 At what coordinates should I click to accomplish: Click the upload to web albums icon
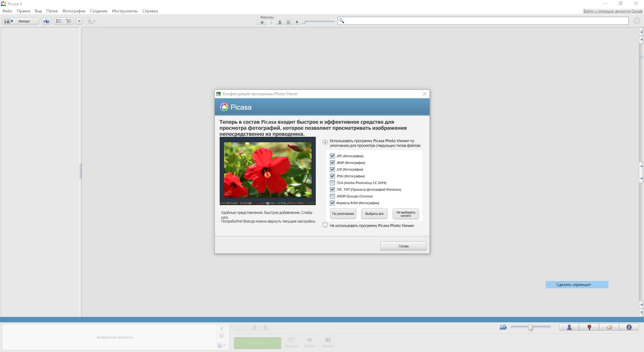pos(92,21)
